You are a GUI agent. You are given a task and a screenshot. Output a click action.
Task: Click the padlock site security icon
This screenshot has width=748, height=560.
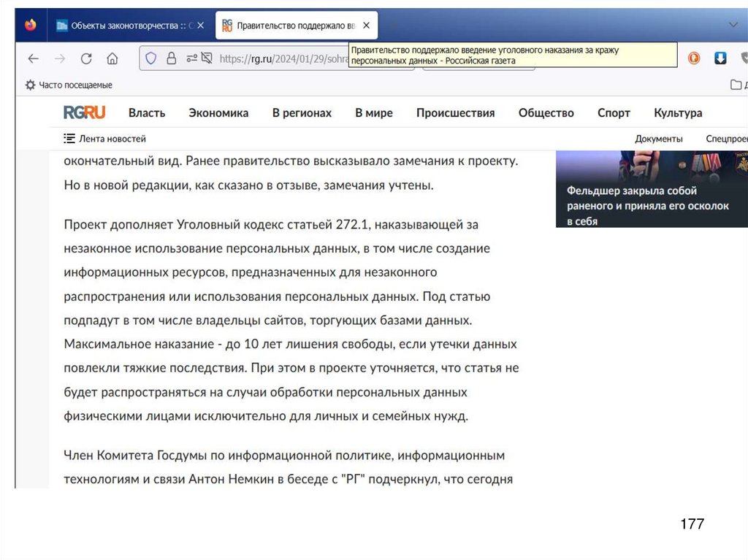(171, 59)
